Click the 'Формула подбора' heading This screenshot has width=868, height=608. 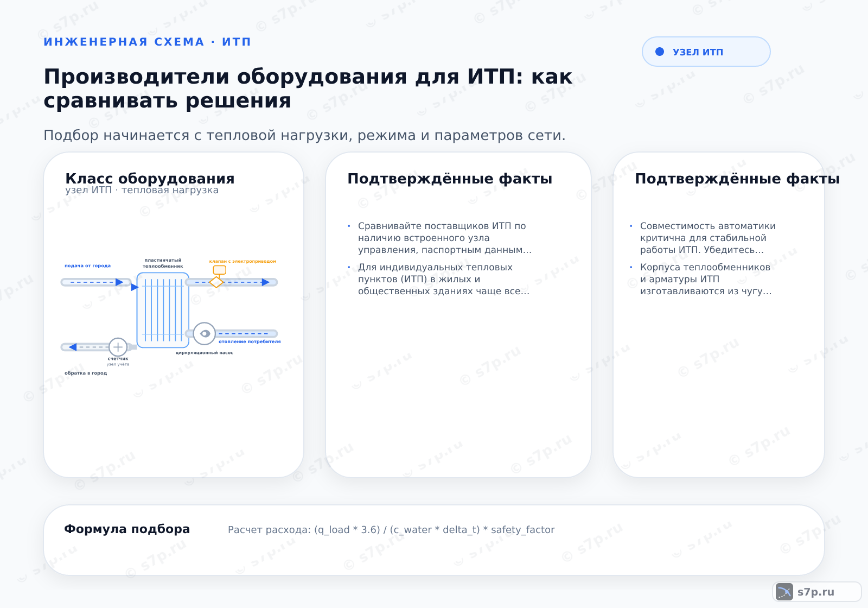pos(127,529)
